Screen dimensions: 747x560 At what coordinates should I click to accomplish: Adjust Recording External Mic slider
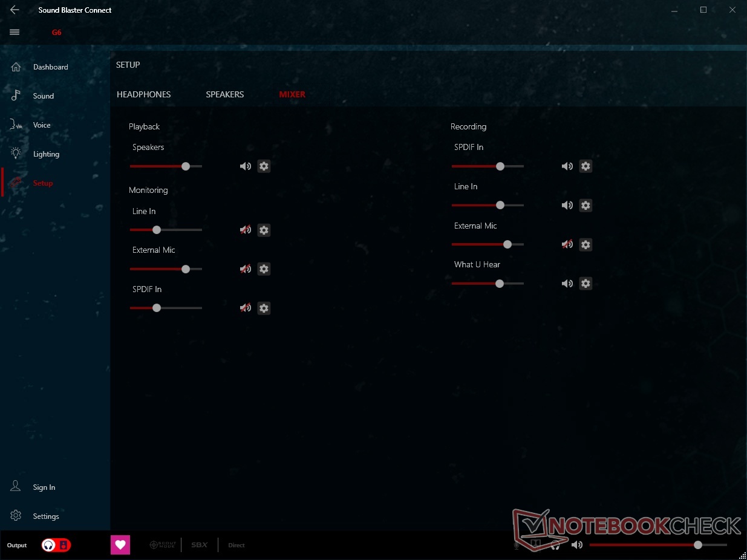(x=488, y=244)
